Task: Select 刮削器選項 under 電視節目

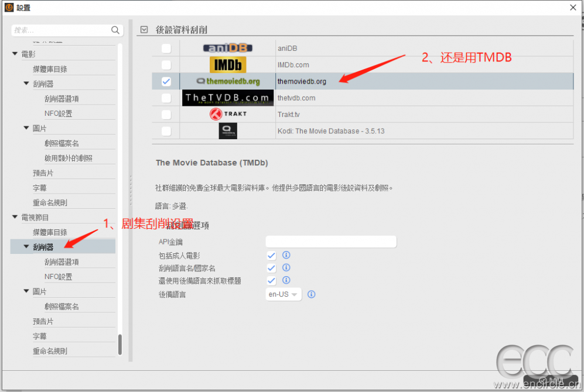Action: click(x=62, y=262)
